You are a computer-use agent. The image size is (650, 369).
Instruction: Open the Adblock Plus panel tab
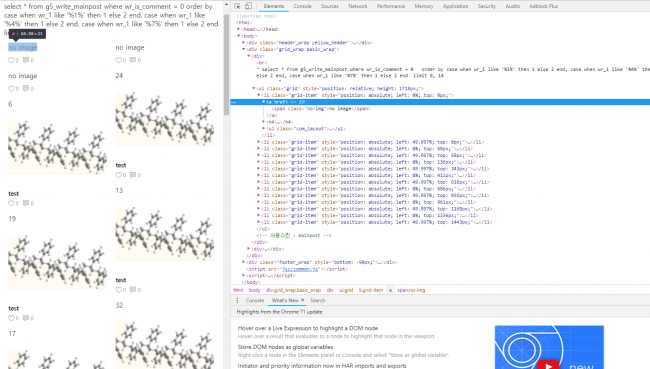click(x=543, y=6)
